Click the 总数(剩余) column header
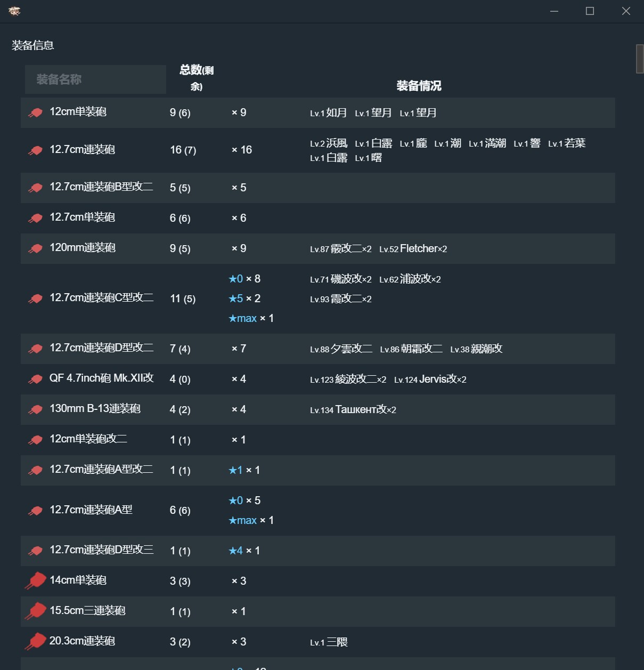This screenshot has height=670, width=644. pos(196,78)
